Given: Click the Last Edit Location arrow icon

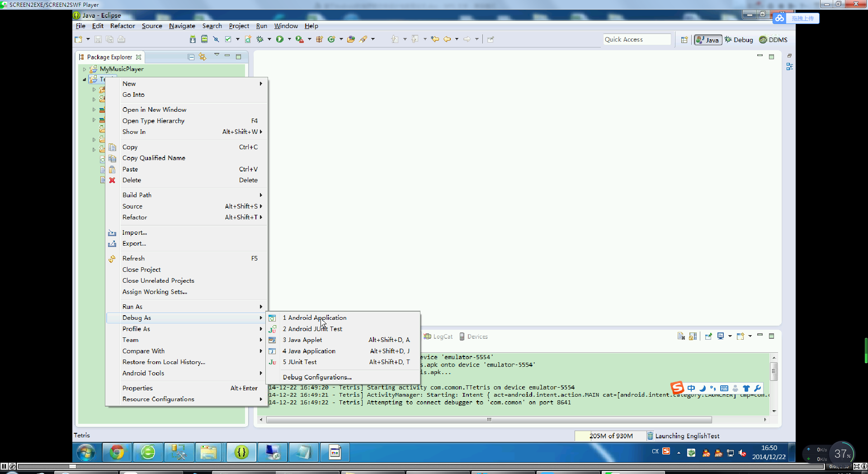Looking at the screenshot, I should point(435,39).
